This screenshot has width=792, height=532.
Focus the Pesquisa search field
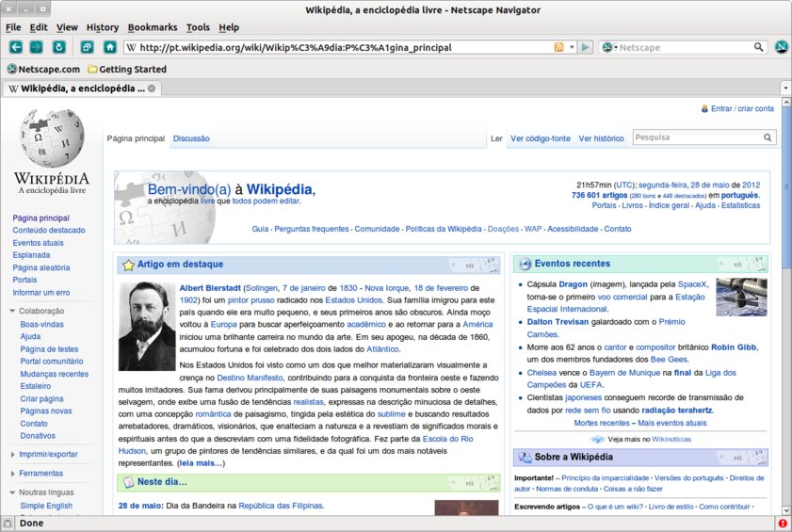pyautogui.click(x=697, y=137)
